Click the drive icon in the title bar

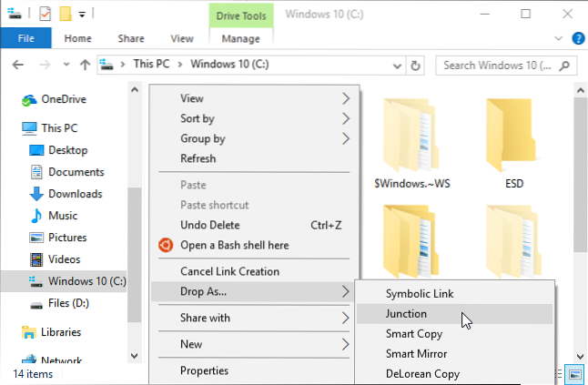click(x=15, y=14)
